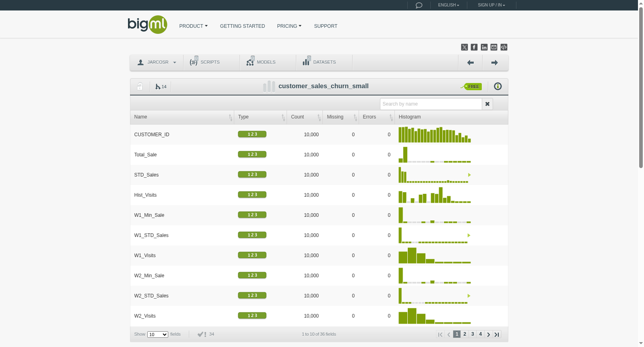Open the PRODUCT dropdown menu
The image size is (644, 347).
click(x=194, y=26)
